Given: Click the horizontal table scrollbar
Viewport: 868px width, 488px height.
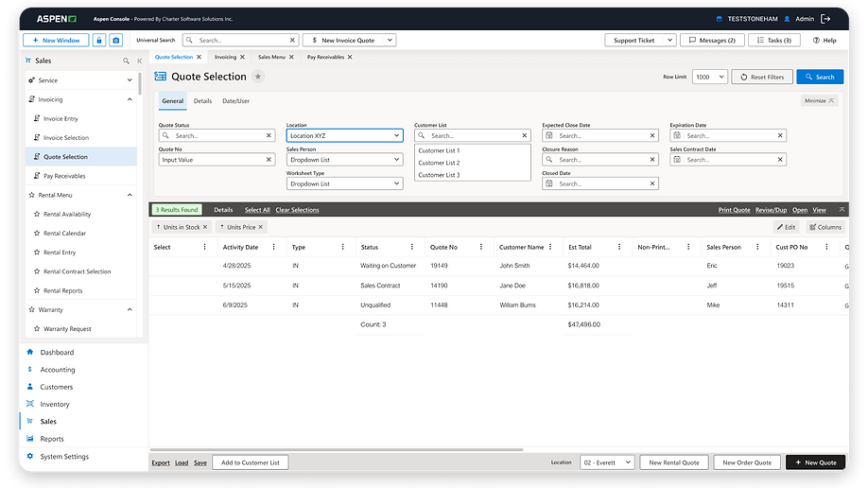Looking at the screenshot, I should [x=337, y=450].
